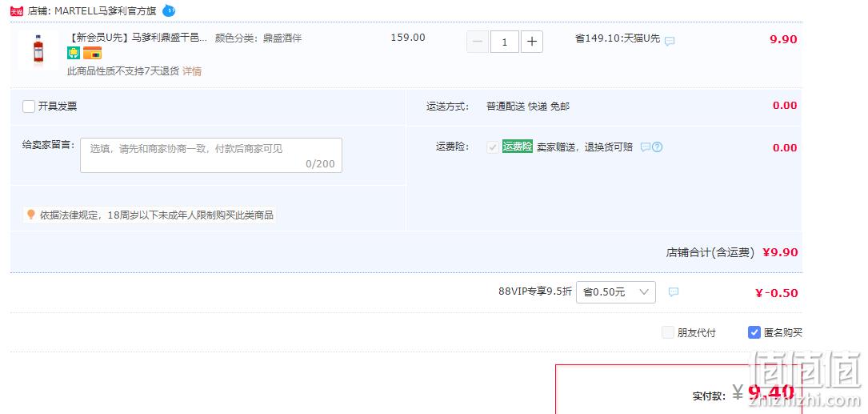Click the green service badge under product title
Viewport: 868px width, 414px height.
pos(74,53)
